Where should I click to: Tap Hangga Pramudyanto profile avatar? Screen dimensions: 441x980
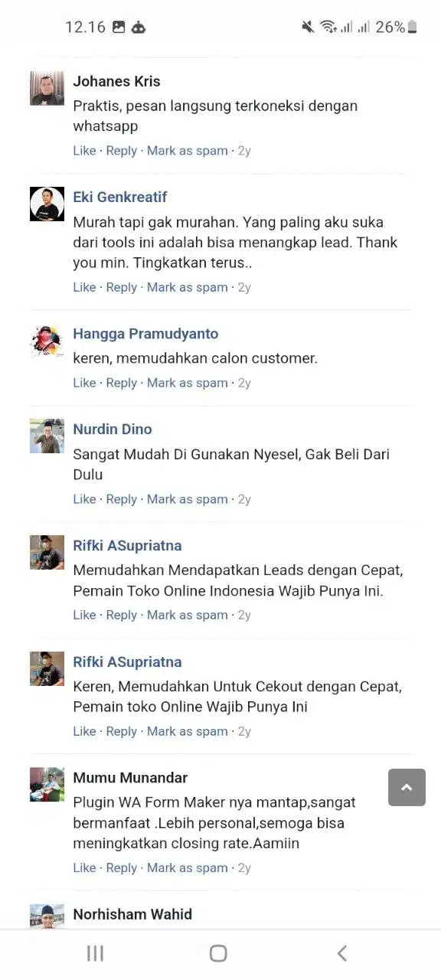pos(47,341)
